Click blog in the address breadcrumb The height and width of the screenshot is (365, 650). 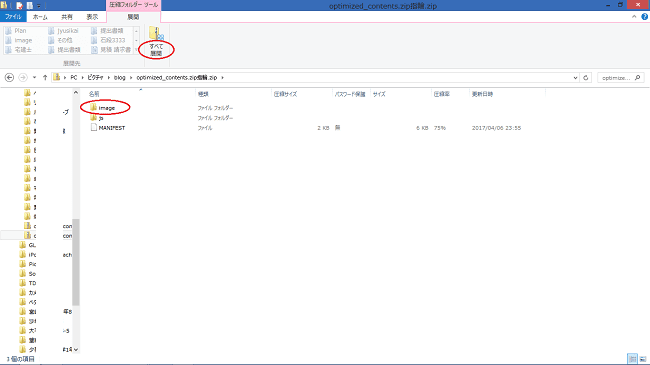pyautogui.click(x=120, y=78)
